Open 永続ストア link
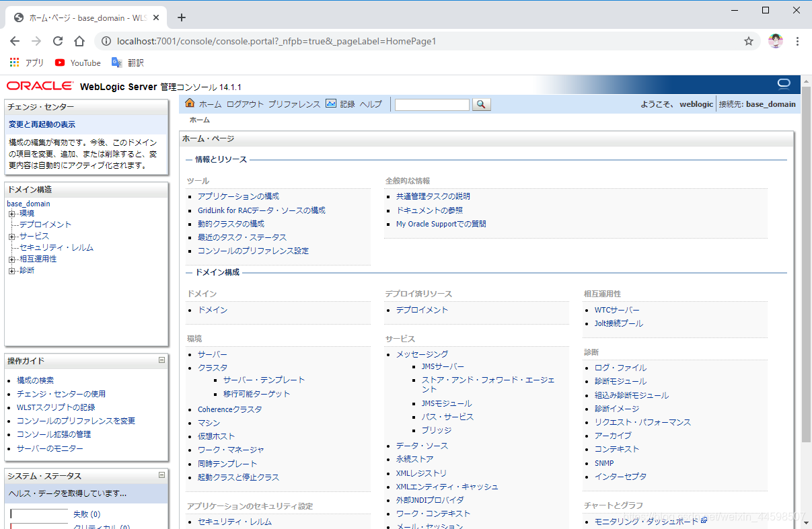Image resolution: width=812 pixels, height=529 pixels. pyautogui.click(x=414, y=459)
